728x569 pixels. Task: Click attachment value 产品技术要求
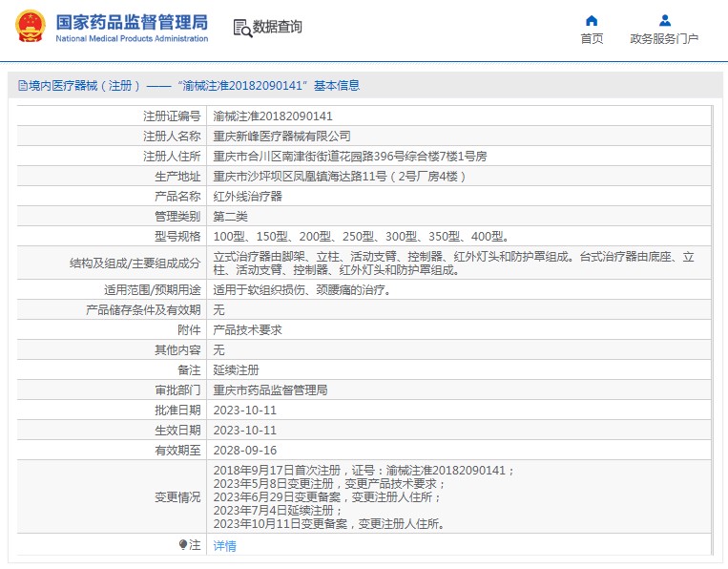click(x=247, y=329)
